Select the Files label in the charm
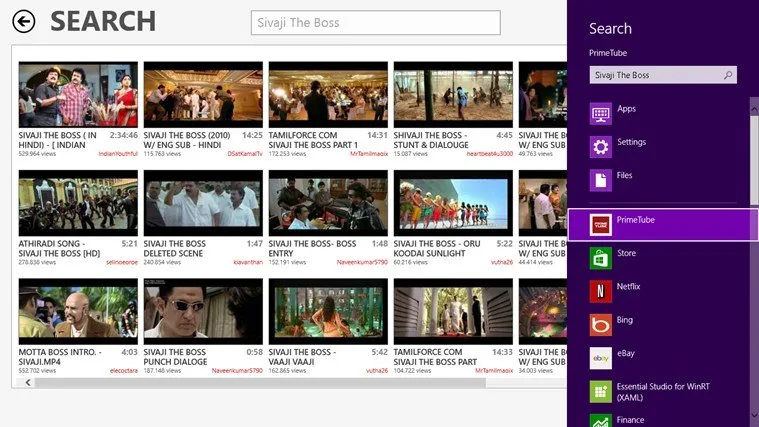Viewport: 759px width, 427px height. pos(624,175)
